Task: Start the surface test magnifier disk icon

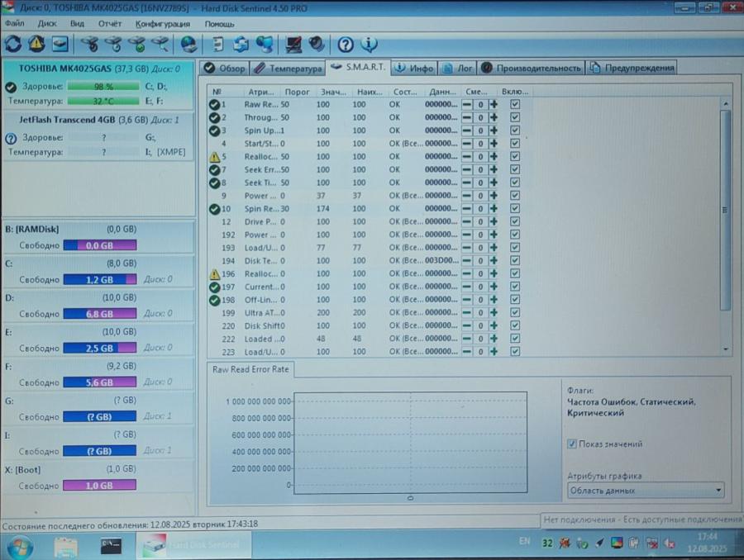Action: click(x=160, y=44)
